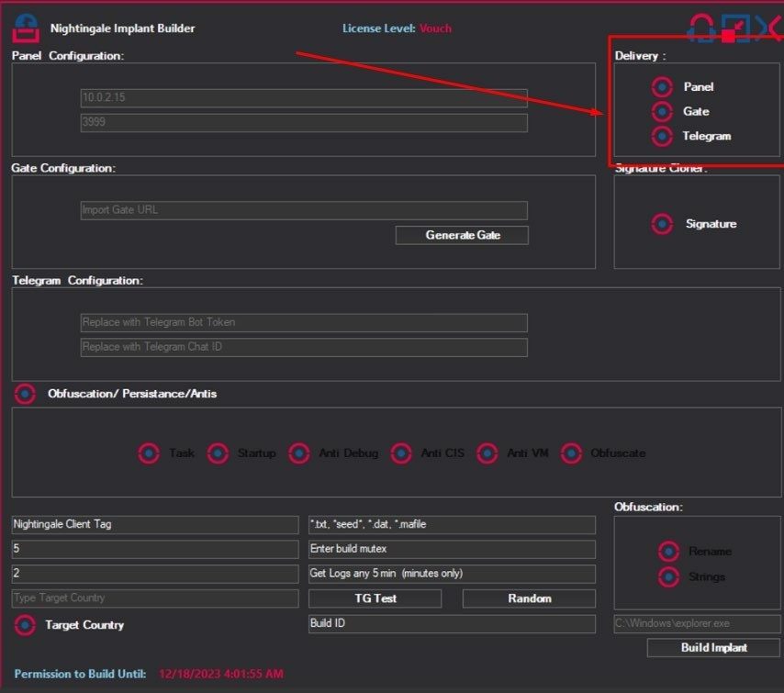Click the Build Implant button
This screenshot has width=784, height=693.
[x=713, y=647]
